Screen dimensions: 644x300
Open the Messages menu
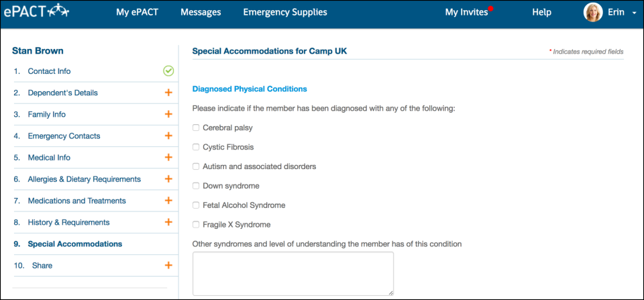(x=201, y=12)
